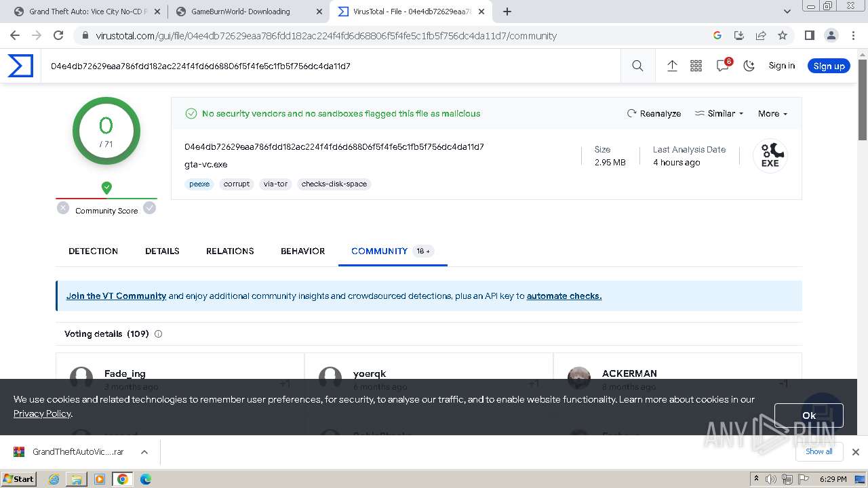Viewport: 868px width, 488px height.
Task: Click the peexe tag
Action: pos(199,184)
